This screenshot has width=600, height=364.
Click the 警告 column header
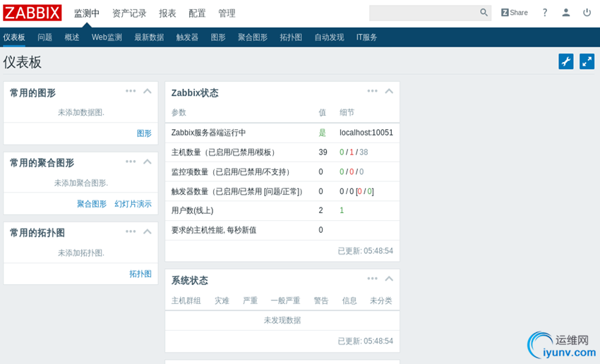(x=321, y=301)
